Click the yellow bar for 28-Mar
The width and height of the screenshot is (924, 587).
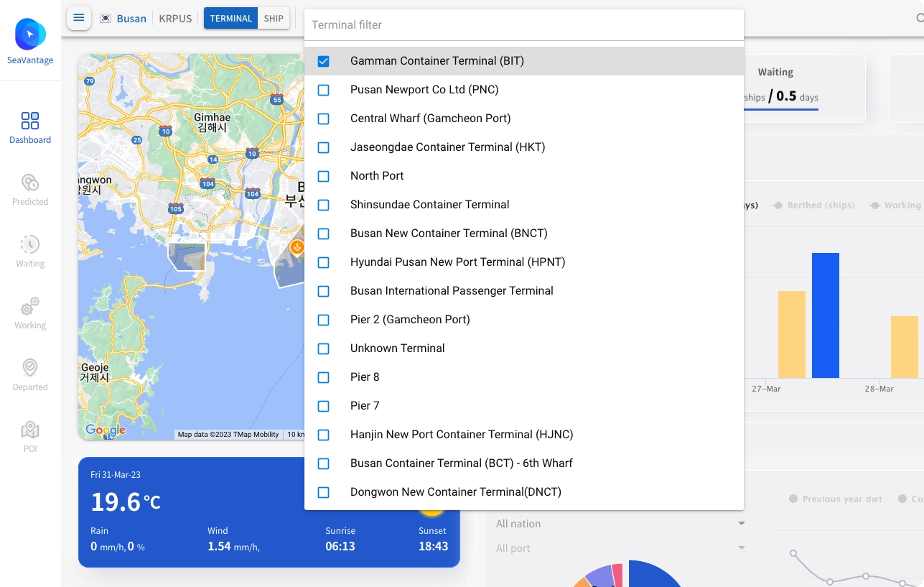click(x=905, y=347)
